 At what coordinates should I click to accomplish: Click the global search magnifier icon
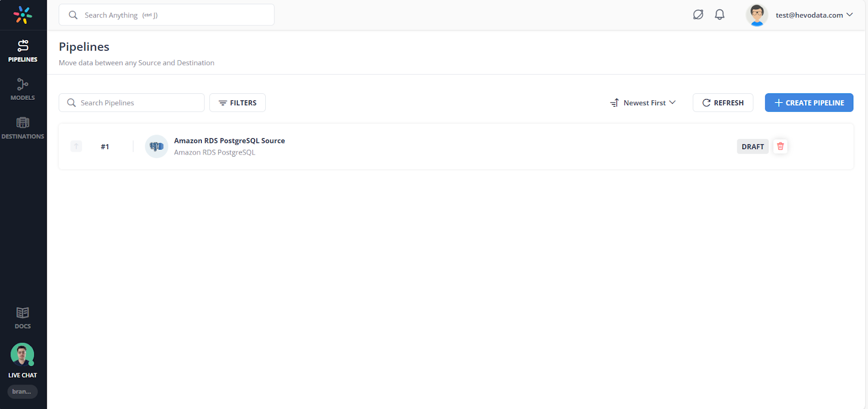coord(73,15)
